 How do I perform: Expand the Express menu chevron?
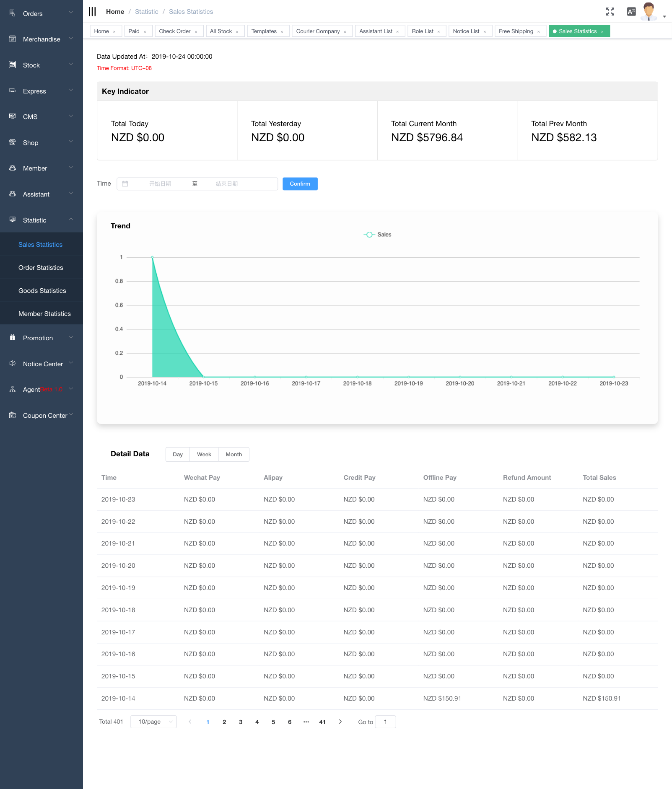(x=71, y=90)
